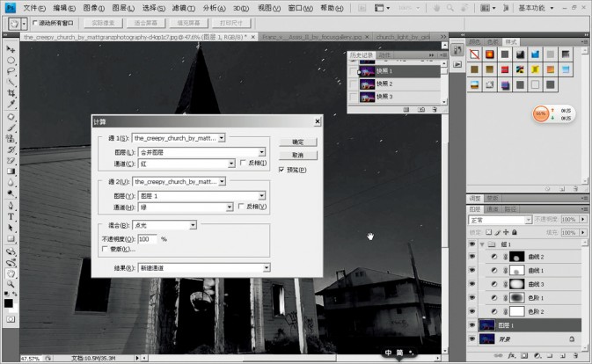Open the 滤镜 menu
This screenshot has height=364, width=592.
184,8
